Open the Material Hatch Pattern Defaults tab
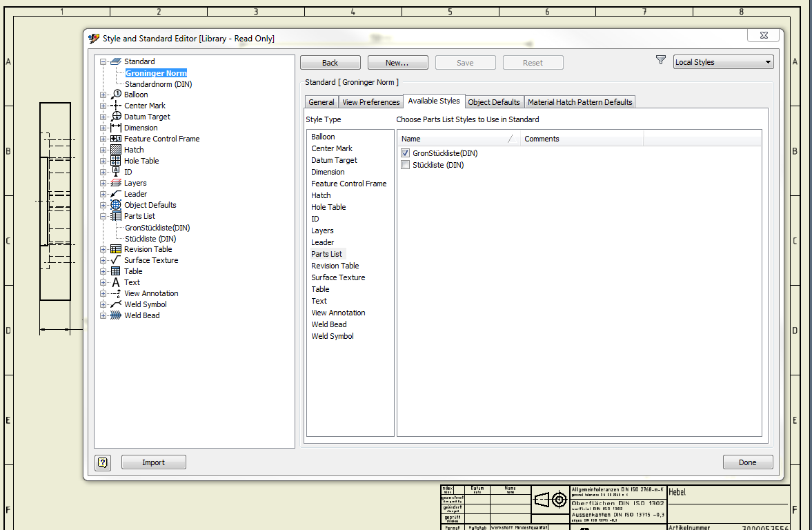 pyautogui.click(x=580, y=101)
